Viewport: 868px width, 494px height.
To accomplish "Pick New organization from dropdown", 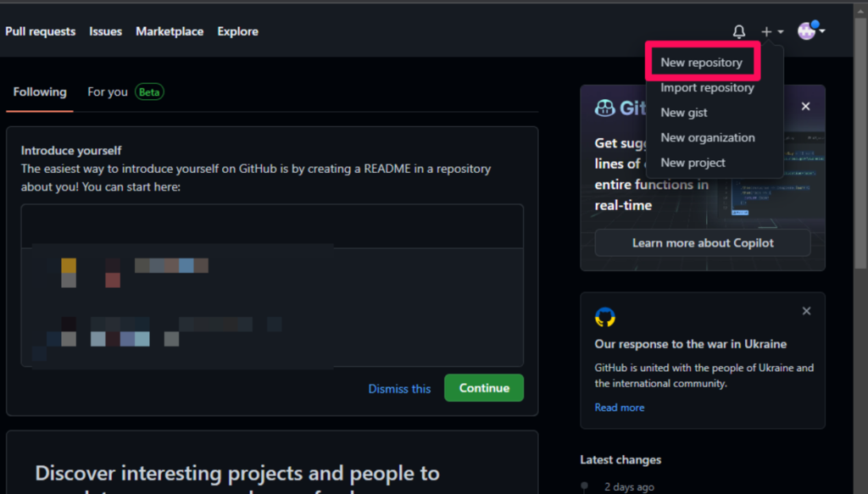I will (x=707, y=137).
